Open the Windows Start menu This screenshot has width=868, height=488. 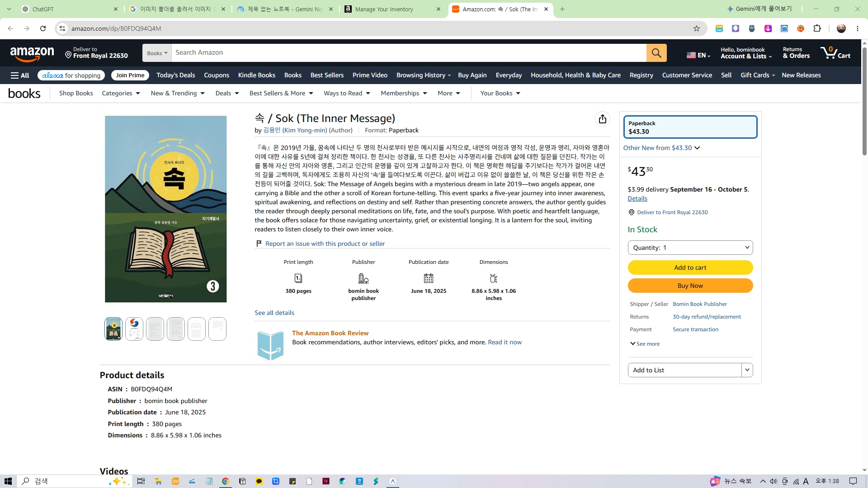pos(8,481)
